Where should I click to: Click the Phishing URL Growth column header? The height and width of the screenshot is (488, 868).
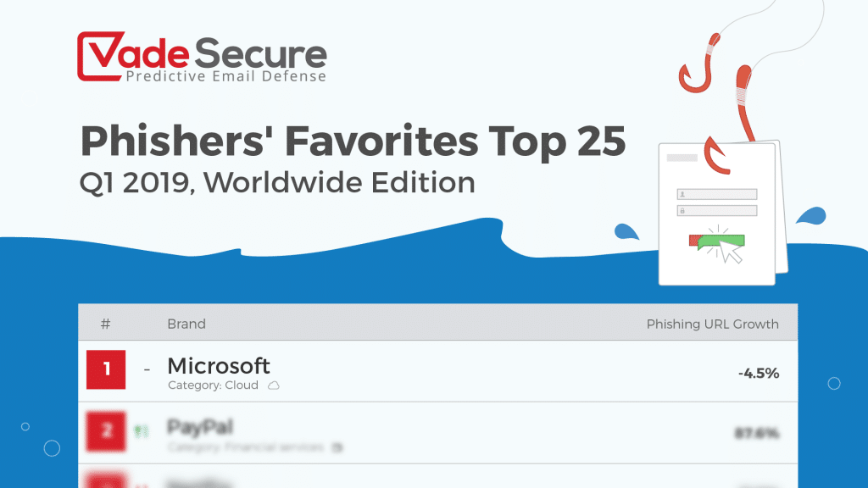pos(712,324)
